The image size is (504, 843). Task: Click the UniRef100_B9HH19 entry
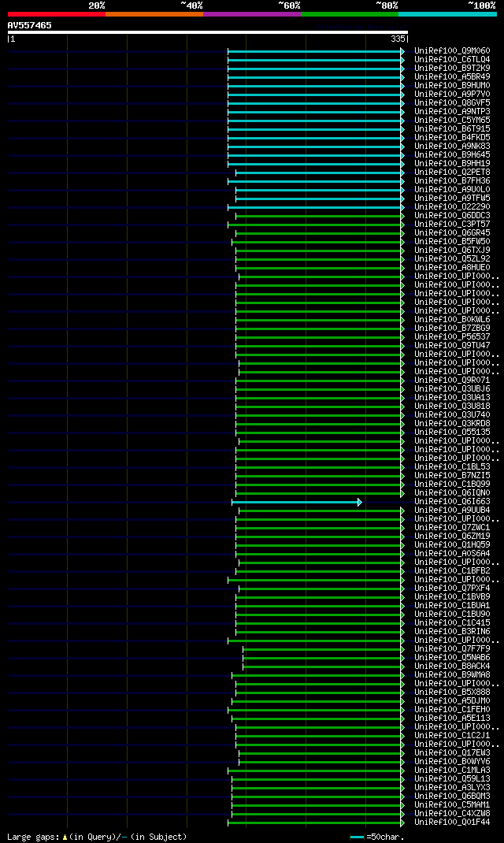coord(452,163)
